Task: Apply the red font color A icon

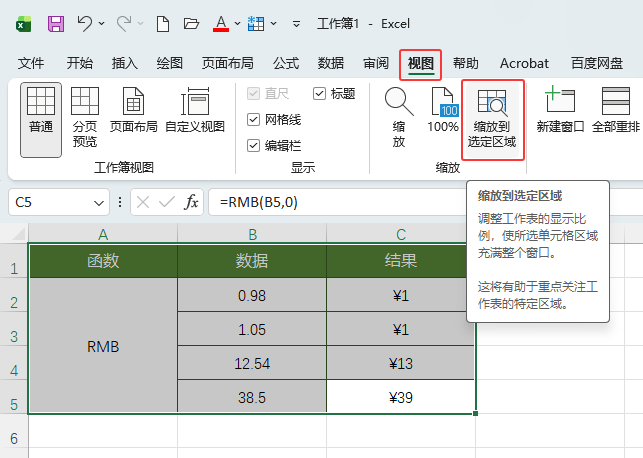Action: point(221,24)
